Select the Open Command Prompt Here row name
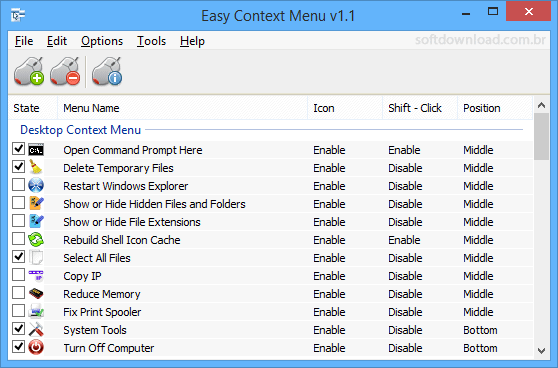Image resolution: width=558 pixels, height=368 pixels. coord(133,150)
